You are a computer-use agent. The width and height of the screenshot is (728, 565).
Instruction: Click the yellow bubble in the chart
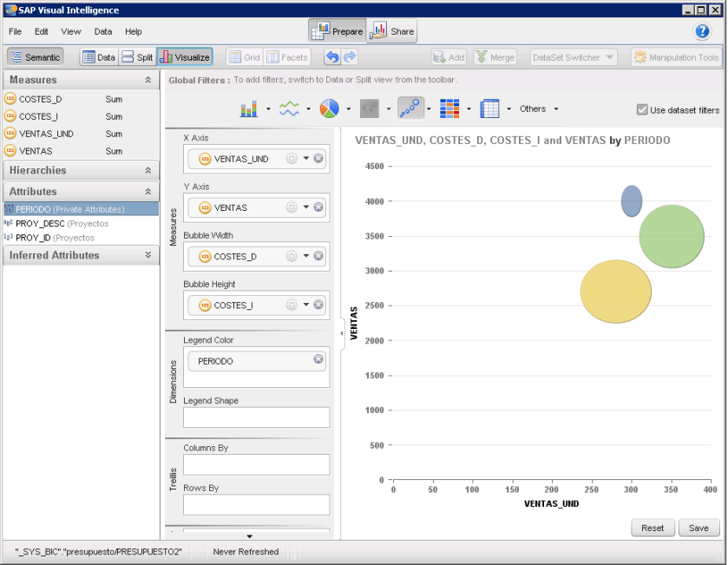[x=615, y=292]
